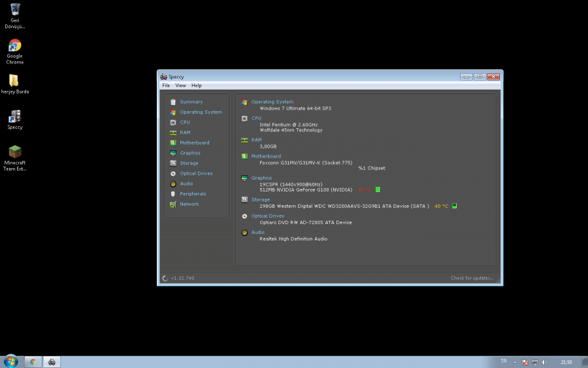Click the sidebar Motherboard icon
The width and height of the screenshot is (588, 368).
[173, 143]
